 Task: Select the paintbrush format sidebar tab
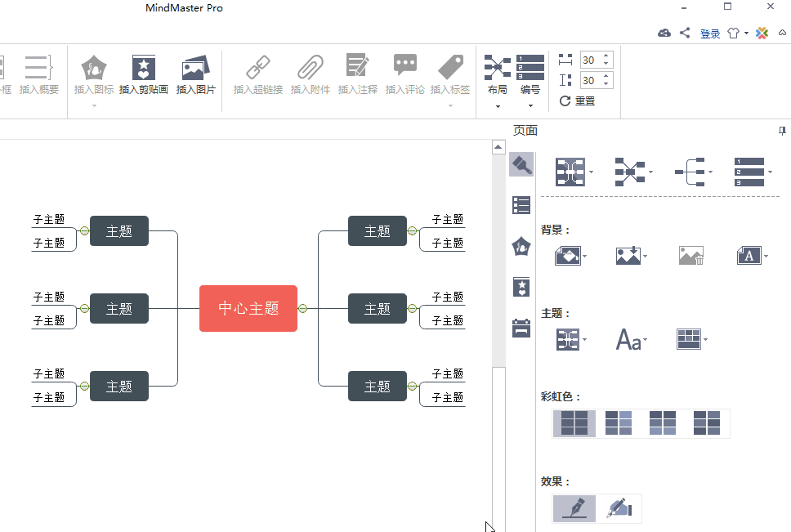521,164
